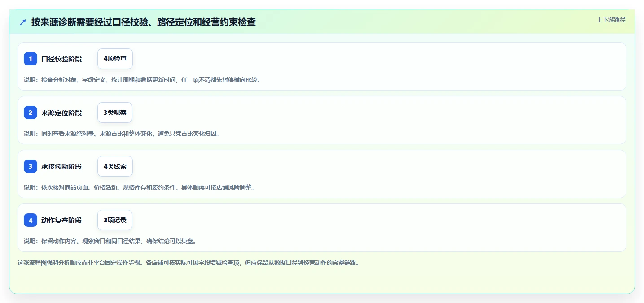
Task: Click the 上下游路径 label in header
Action: 611,20
